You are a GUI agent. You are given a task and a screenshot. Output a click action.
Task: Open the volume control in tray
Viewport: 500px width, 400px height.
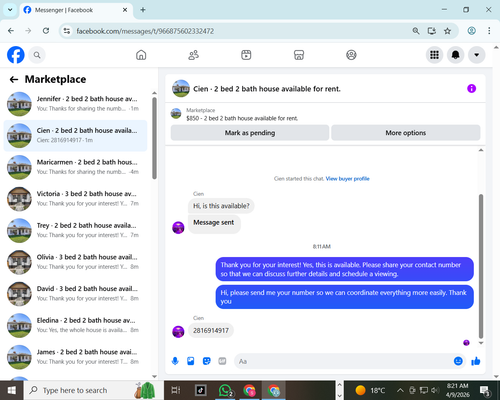coord(435,390)
